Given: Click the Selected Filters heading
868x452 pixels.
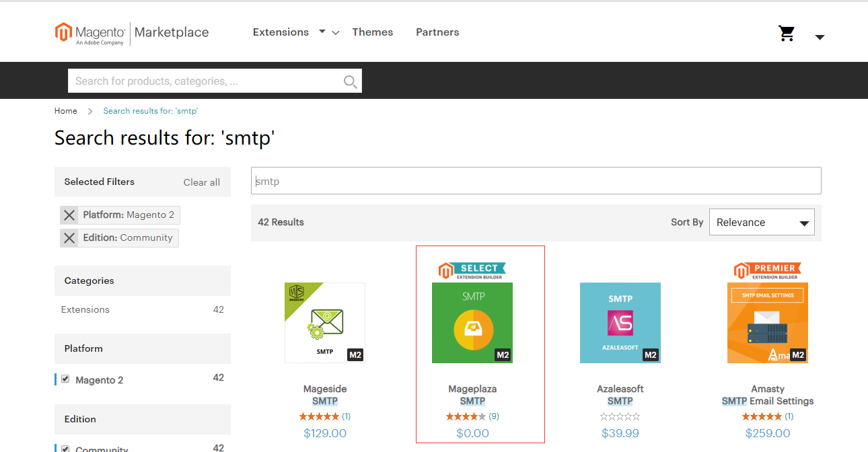Looking at the screenshot, I should coord(100,182).
